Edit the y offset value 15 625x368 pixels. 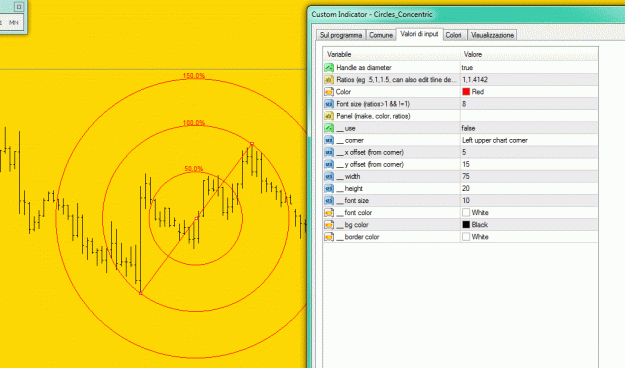pyautogui.click(x=529, y=164)
